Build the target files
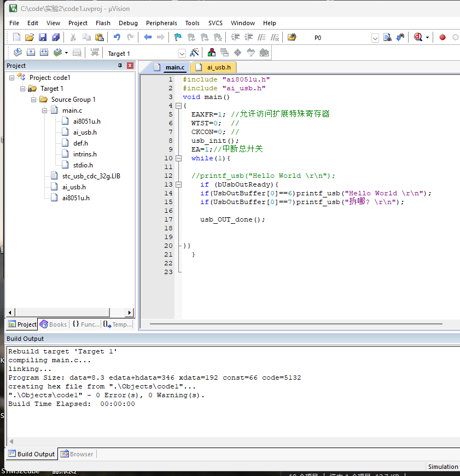 (31, 53)
